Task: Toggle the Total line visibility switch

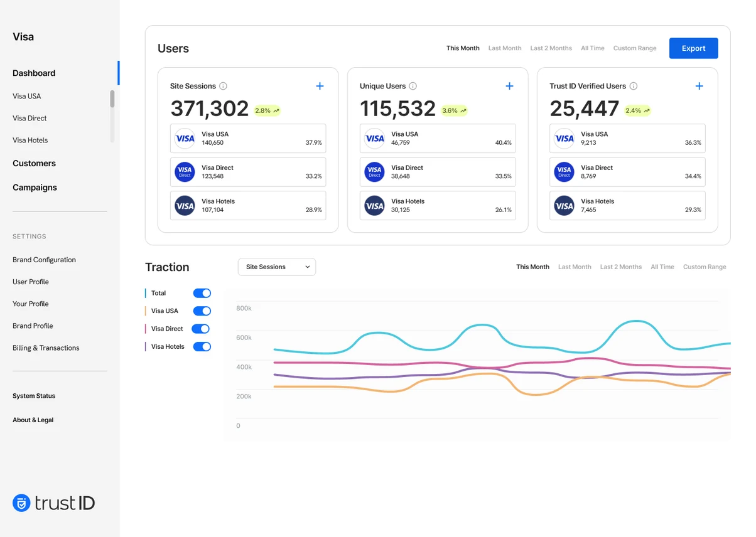Action: click(x=202, y=293)
